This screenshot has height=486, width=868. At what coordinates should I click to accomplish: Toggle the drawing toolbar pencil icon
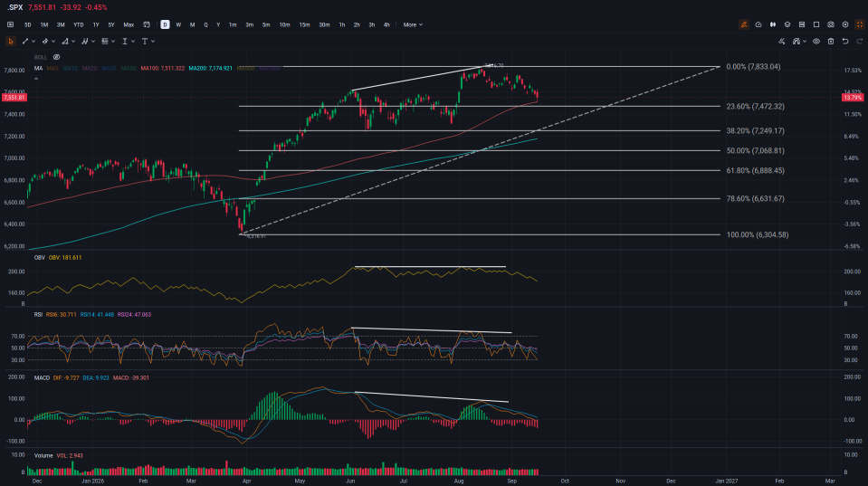coord(744,25)
